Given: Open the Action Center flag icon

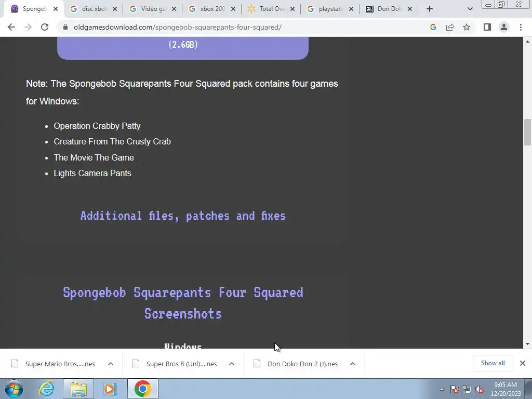Looking at the screenshot, I should click(x=455, y=389).
